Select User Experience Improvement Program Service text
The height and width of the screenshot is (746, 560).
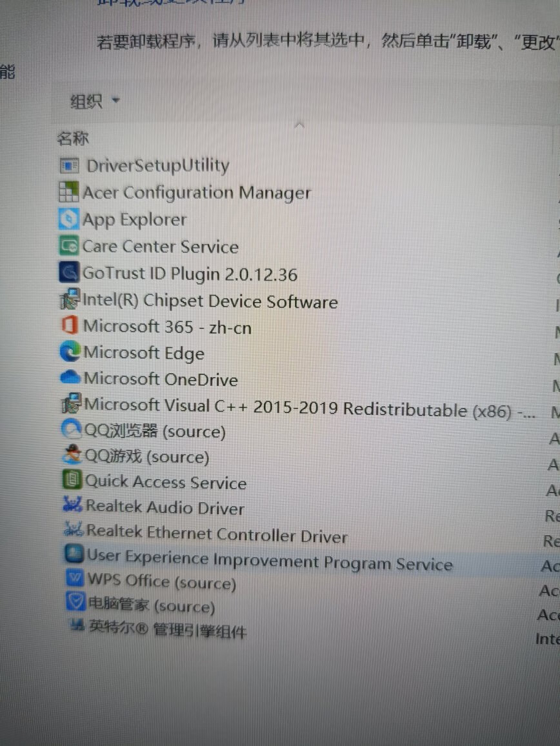coord(270,560)
